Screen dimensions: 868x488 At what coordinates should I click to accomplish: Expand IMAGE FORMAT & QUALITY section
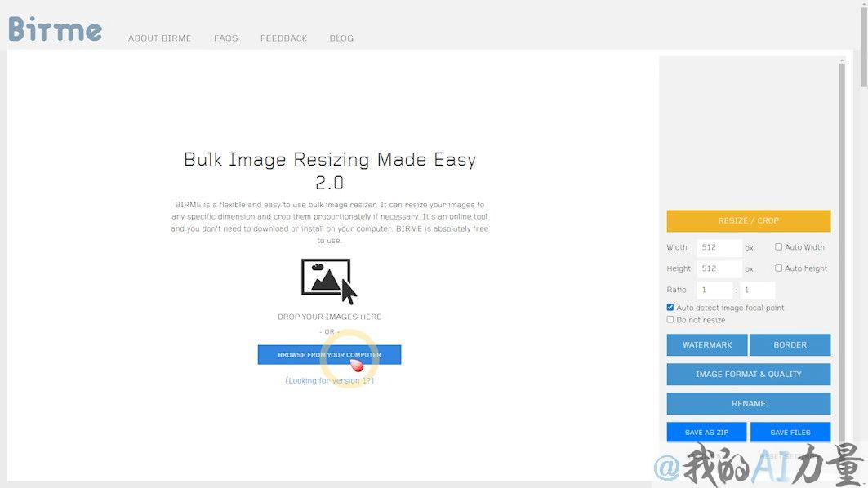749,374
